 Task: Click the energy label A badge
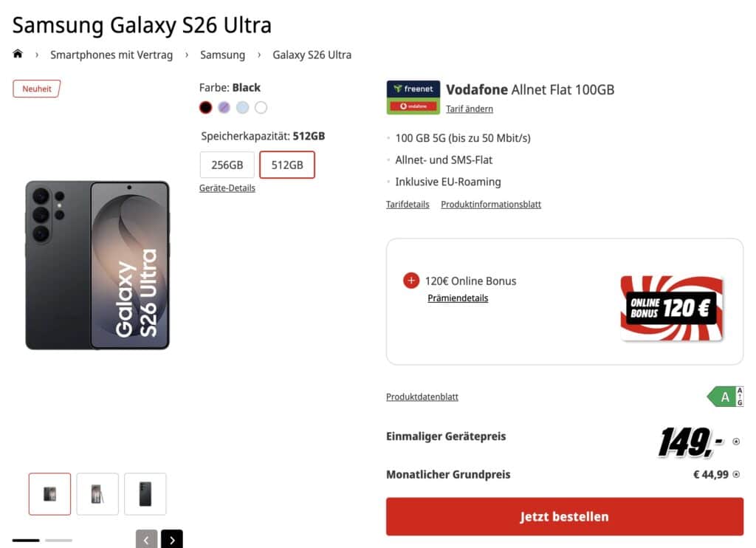[725, 397]
